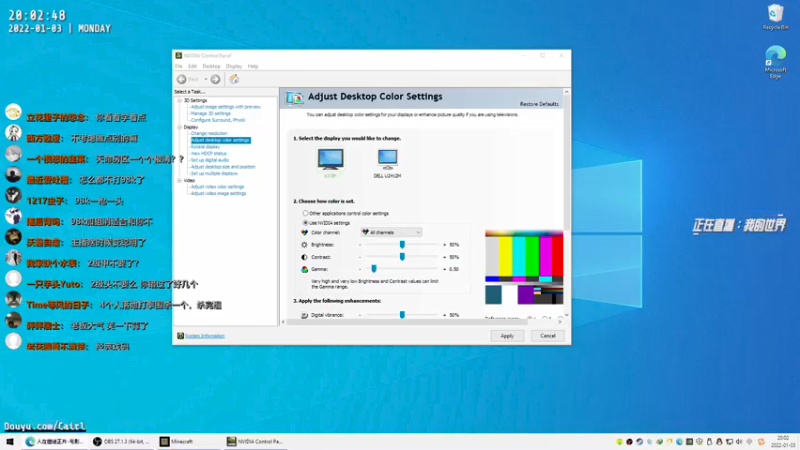
Task: Collapse the Display tree node
Action: [180, 127]
